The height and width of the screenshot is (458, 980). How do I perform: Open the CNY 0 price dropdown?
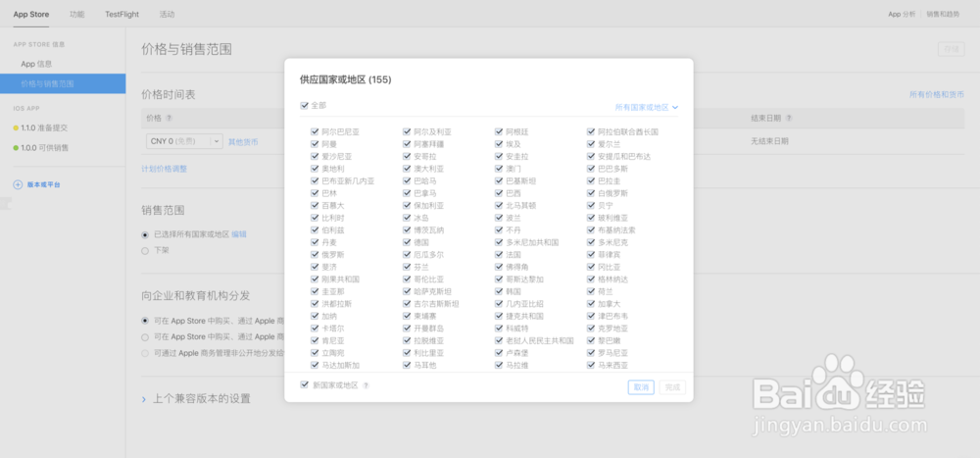click(184, 141)
